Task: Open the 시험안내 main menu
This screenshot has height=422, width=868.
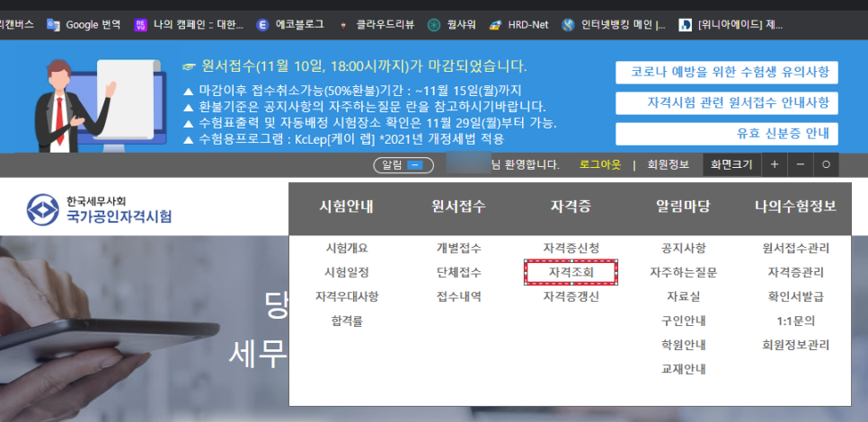Action: 347,207
